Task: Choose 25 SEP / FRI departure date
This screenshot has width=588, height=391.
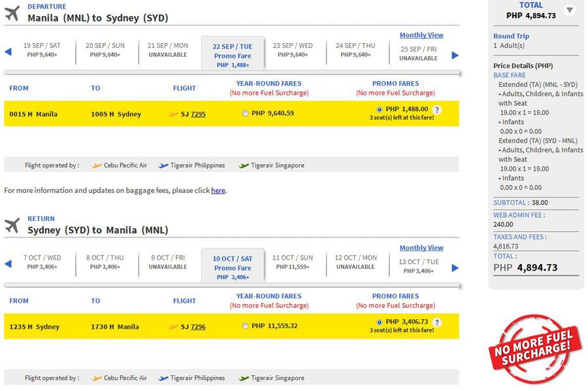Action: (419, 53)
